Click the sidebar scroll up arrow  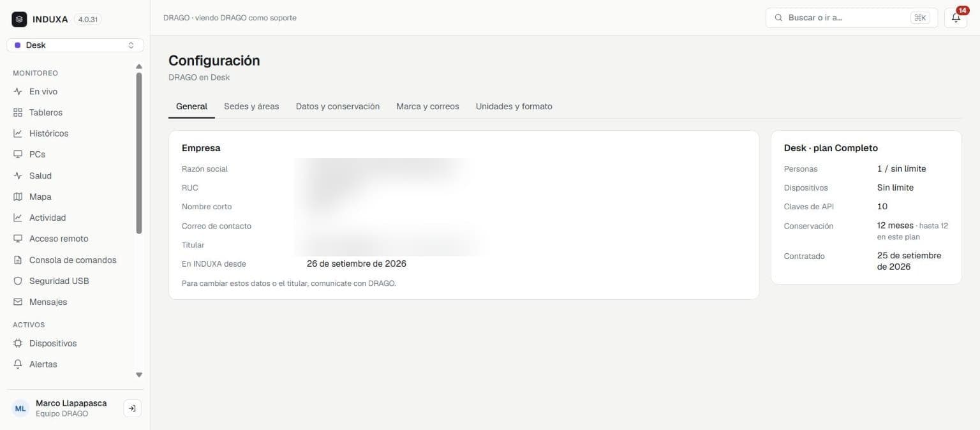coord(139,66)
